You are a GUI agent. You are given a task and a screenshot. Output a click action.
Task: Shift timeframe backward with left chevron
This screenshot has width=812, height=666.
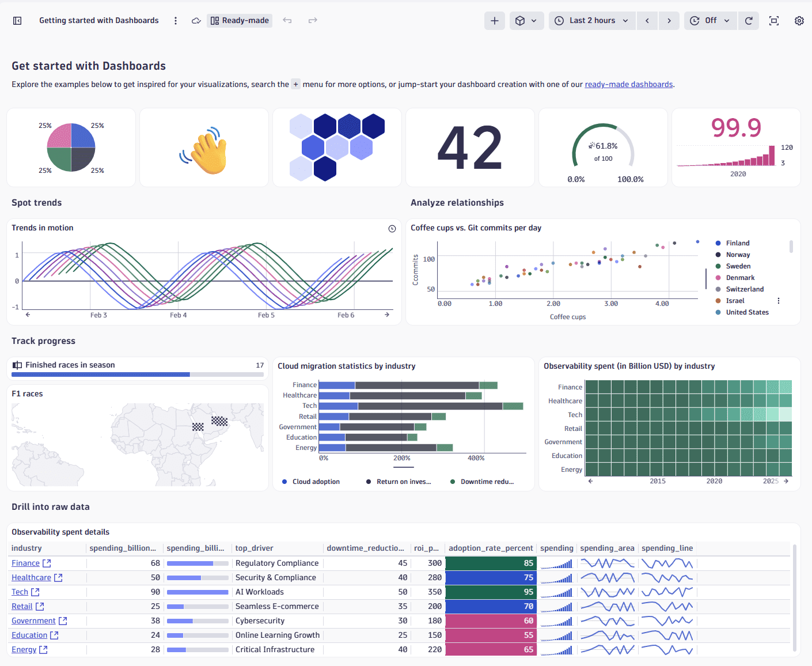(647, 21)
